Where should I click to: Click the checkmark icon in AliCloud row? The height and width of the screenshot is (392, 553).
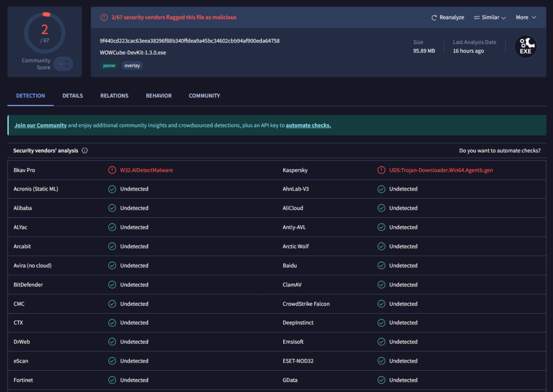(381, 208)
